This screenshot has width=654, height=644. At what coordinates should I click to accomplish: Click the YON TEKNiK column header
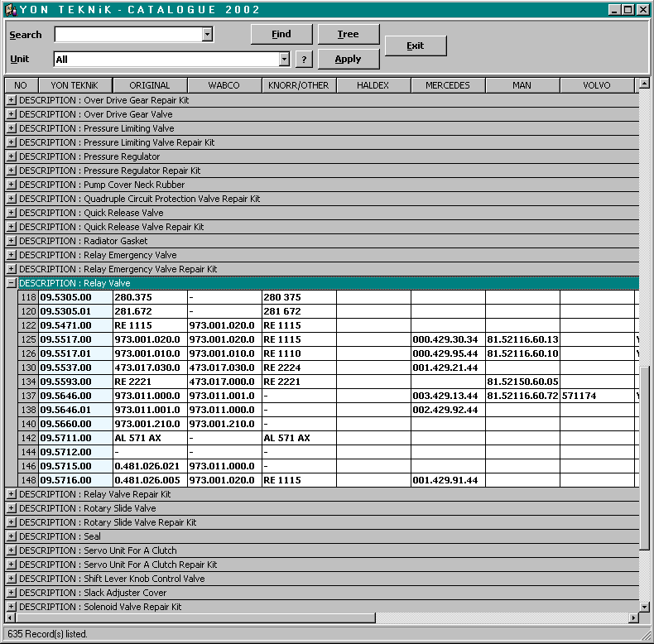pos(75,85)
